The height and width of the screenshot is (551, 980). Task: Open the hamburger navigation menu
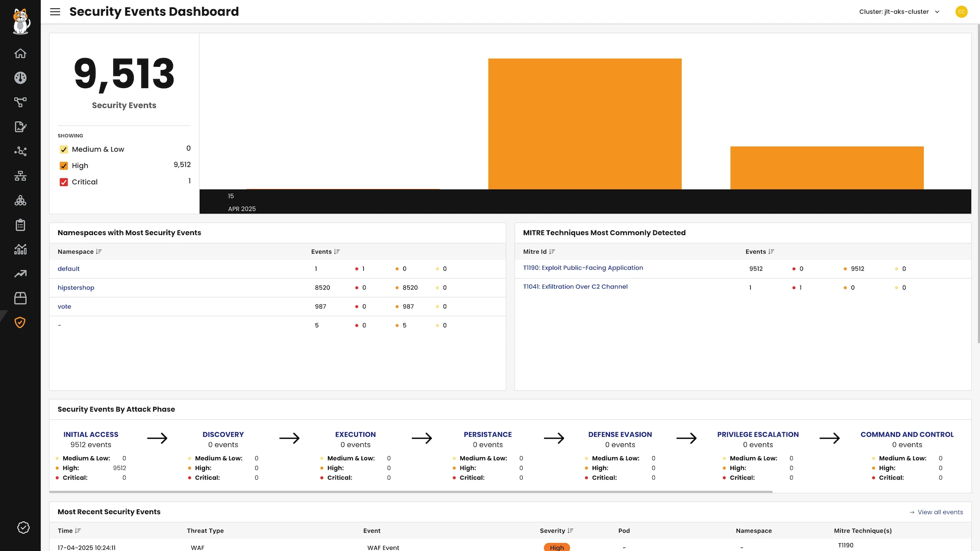point(55,12)
